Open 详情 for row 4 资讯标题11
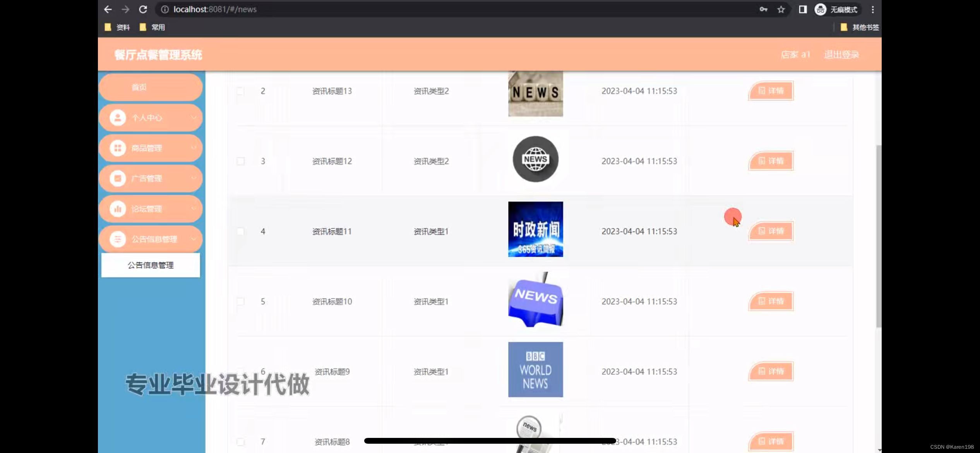The width and height of the screenshot is (980, 453). [771, 231]
